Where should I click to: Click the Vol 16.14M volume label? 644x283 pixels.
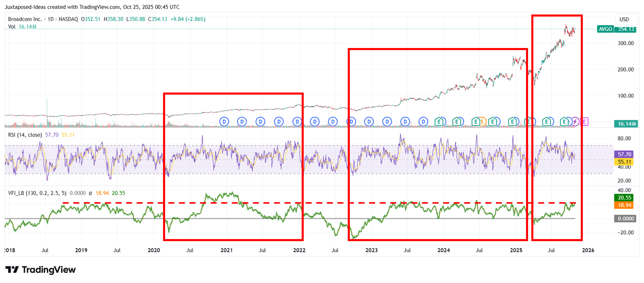coord(22,26)
